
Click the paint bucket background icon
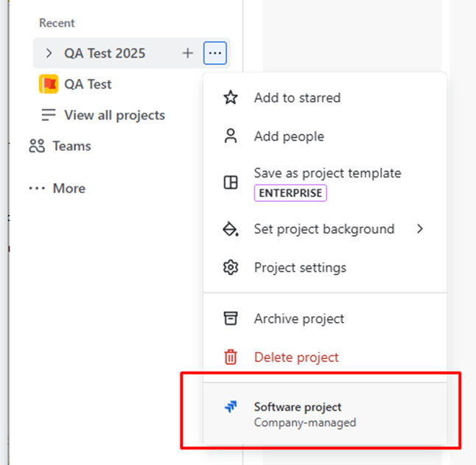231,229
